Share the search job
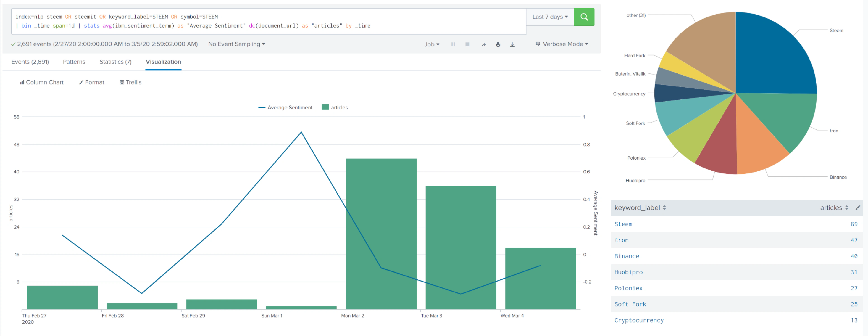 point(484,44)
